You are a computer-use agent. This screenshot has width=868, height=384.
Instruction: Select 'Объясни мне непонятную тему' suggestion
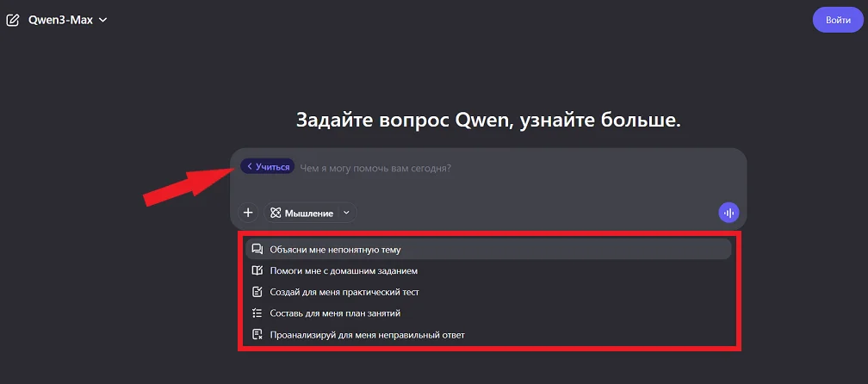pos(488,249)
